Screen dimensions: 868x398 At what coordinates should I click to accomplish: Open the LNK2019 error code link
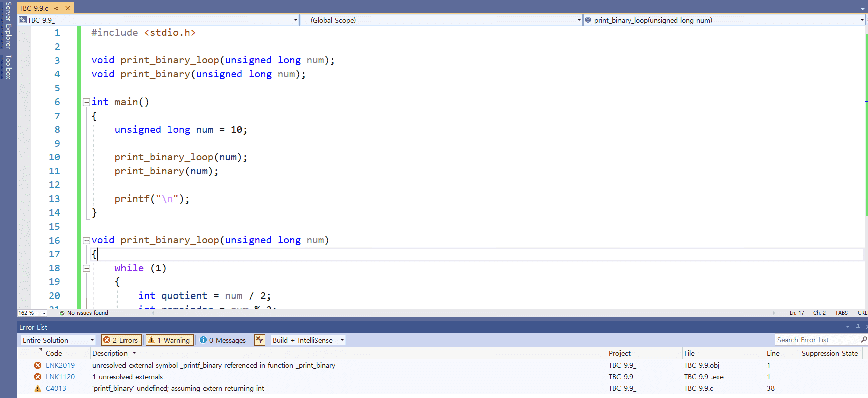[x=60, y=365]
